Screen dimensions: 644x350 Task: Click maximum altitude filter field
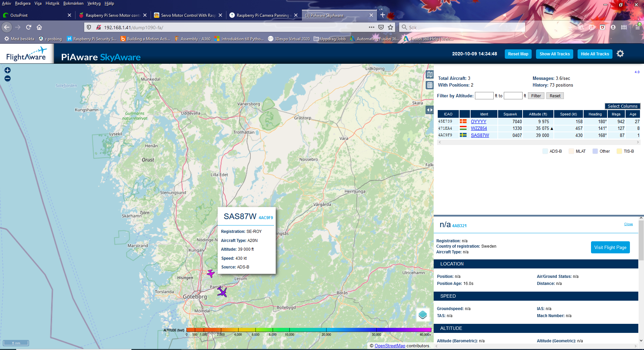click(x=513, y=96)
